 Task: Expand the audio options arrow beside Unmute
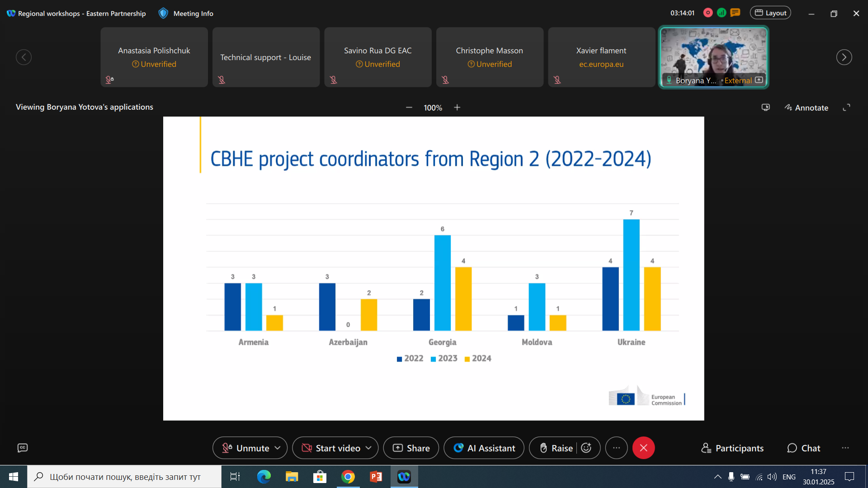pyautogui.click(x=278, y=448)
